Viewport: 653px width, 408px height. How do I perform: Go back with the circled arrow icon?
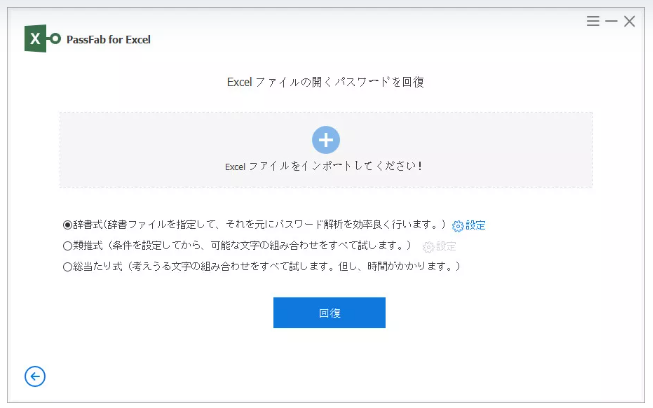[x=35, y=376]
